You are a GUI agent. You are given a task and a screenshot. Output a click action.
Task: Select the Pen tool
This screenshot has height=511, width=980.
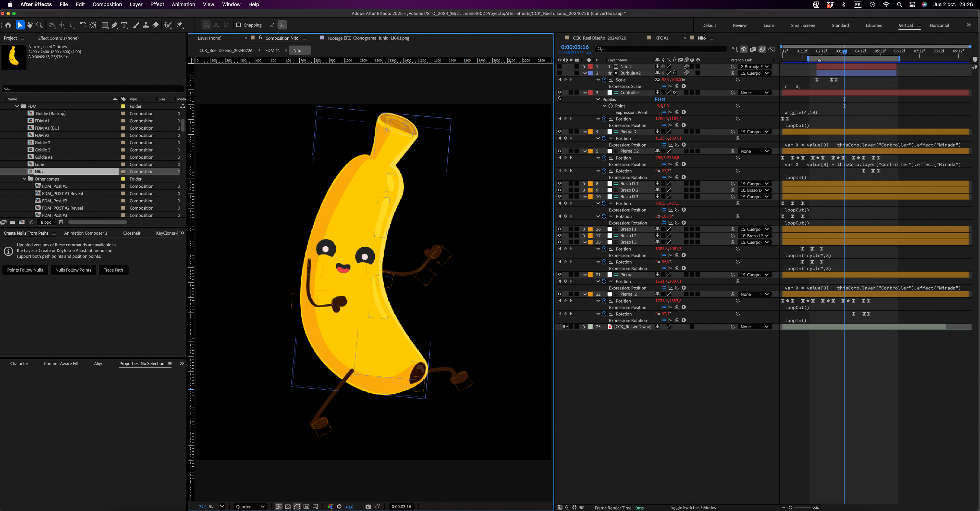[x=114, y=25]
